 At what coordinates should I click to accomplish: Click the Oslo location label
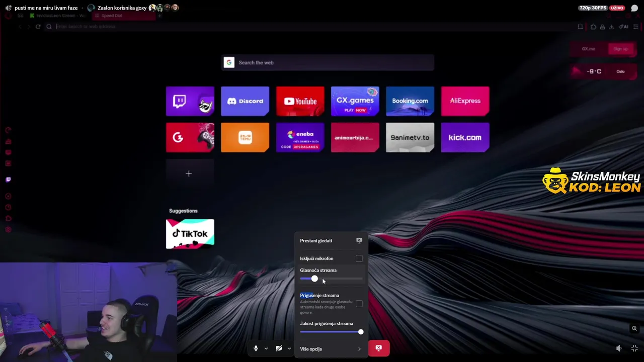pyautogui.click(x=620, y=71)
